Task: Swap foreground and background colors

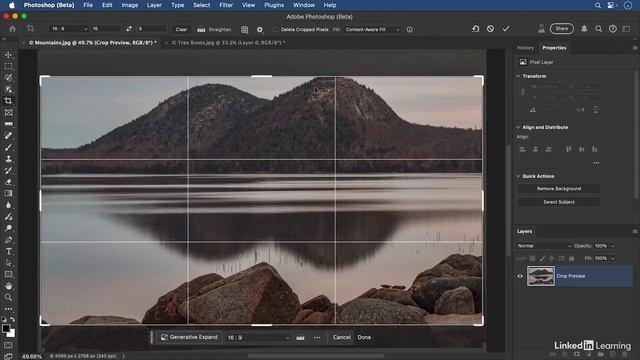Action: (13, 319)
